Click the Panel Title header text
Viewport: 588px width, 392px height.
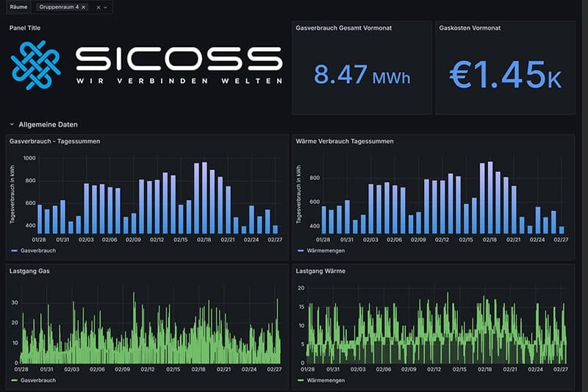(25, 28)
